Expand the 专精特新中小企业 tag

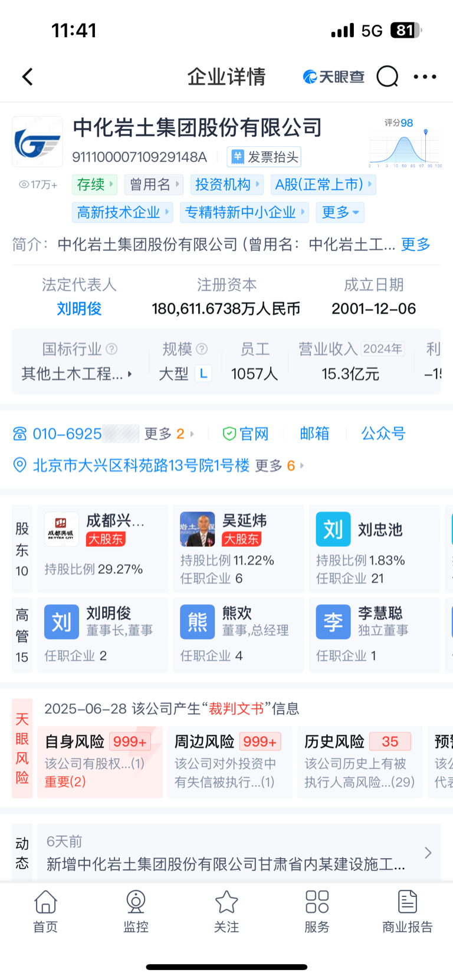(x=245, y=212)
